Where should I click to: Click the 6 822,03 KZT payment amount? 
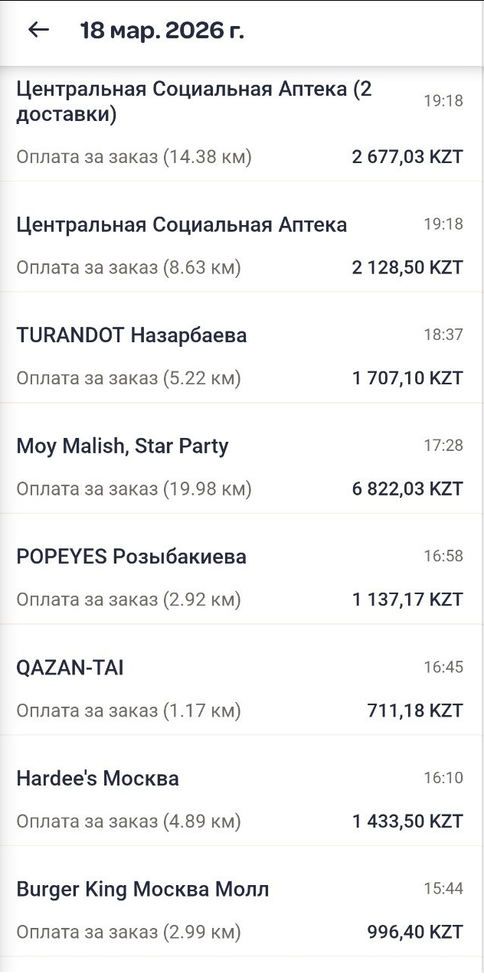click(408, 489)
